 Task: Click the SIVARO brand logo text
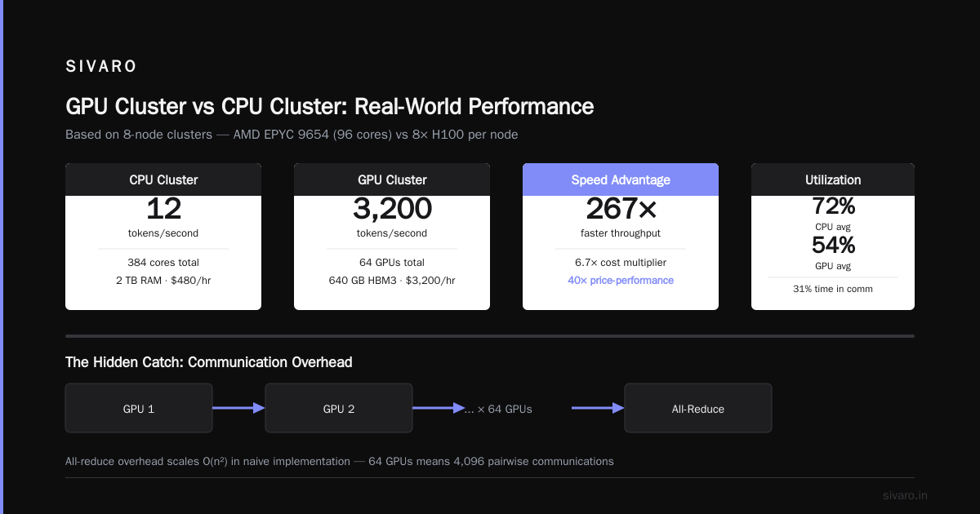point(101,67)
